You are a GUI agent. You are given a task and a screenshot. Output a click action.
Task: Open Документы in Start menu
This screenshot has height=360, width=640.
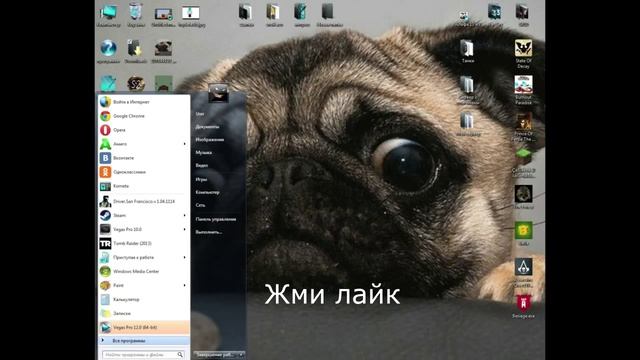tap(207, 127)
